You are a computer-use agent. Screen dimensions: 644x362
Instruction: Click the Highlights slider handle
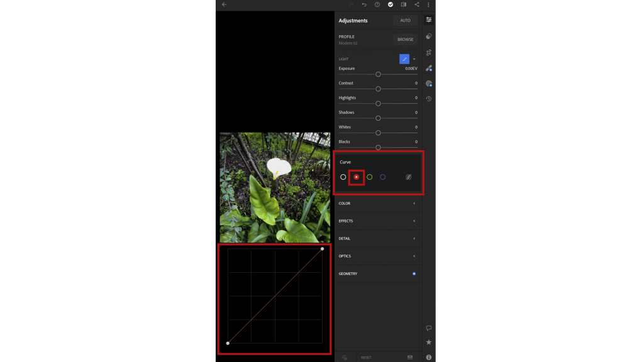[x=378, y=104]
